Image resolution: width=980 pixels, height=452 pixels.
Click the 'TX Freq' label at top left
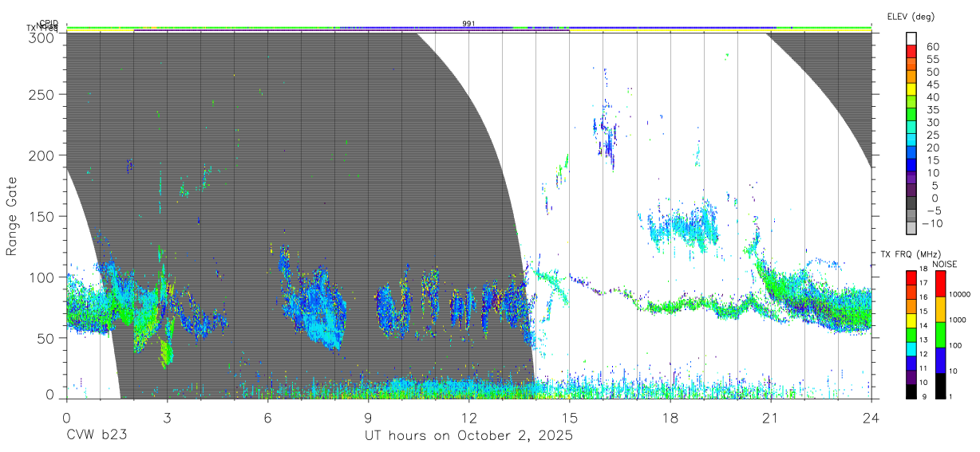pos(43,29)
